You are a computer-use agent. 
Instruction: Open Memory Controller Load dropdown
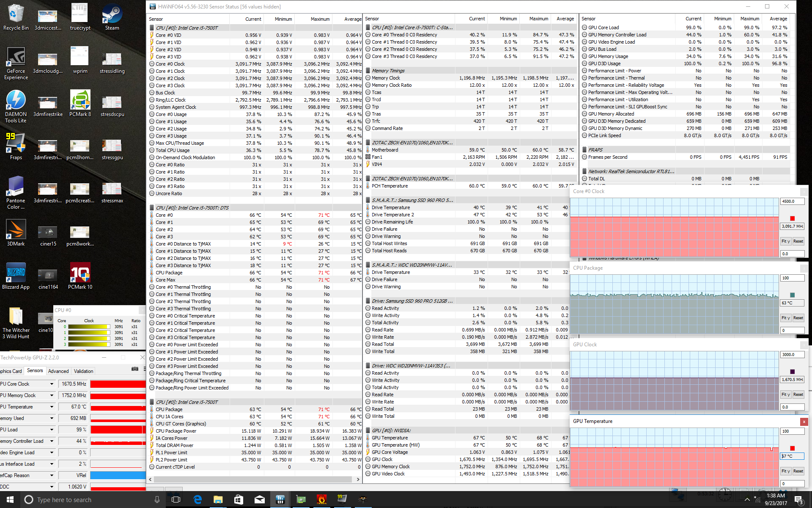(52, 441)
